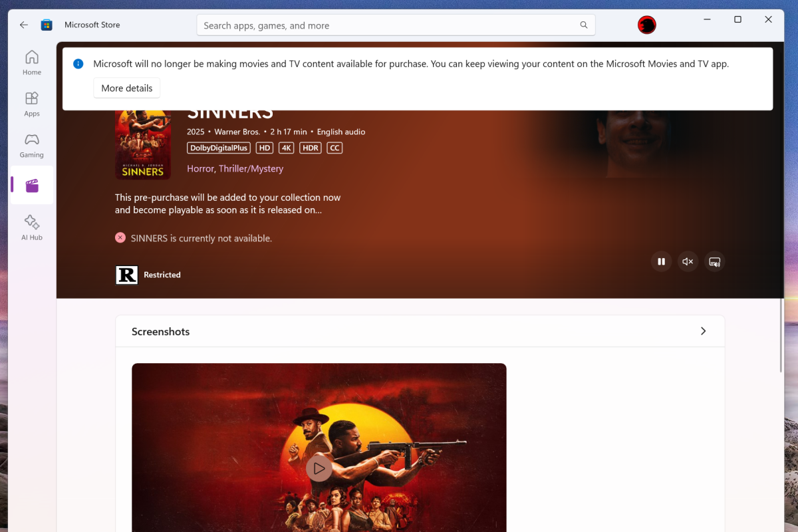798x532 pixels.
Task: Click the 4K badge
Action: (286, 148)
